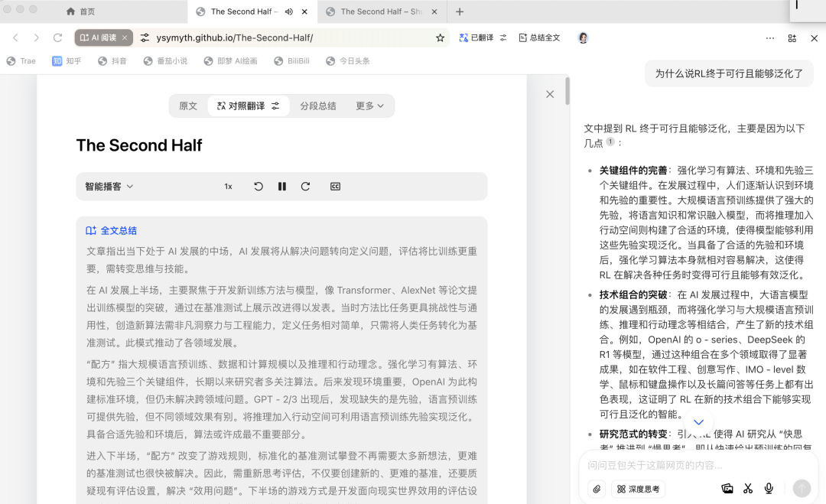This screenshot has width=826, height=504.
Task: Expand the 更多 dropdown
Action: tap(370, 106)
